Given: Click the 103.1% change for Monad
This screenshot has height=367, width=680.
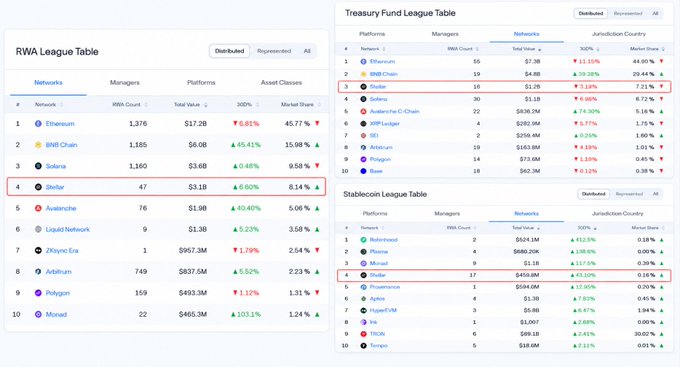Looking at the screenshot, I should click(245, 314).
